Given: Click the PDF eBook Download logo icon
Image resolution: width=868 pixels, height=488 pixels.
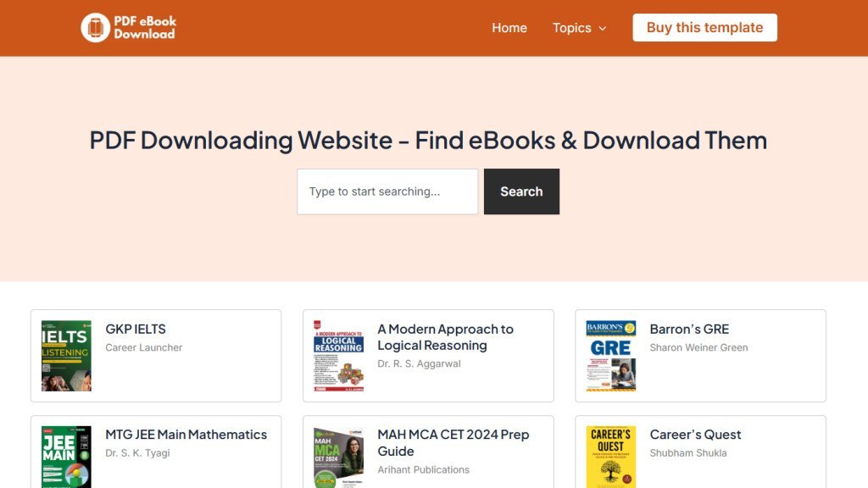Looking at the screenshot, I should (x=95, y=28).
